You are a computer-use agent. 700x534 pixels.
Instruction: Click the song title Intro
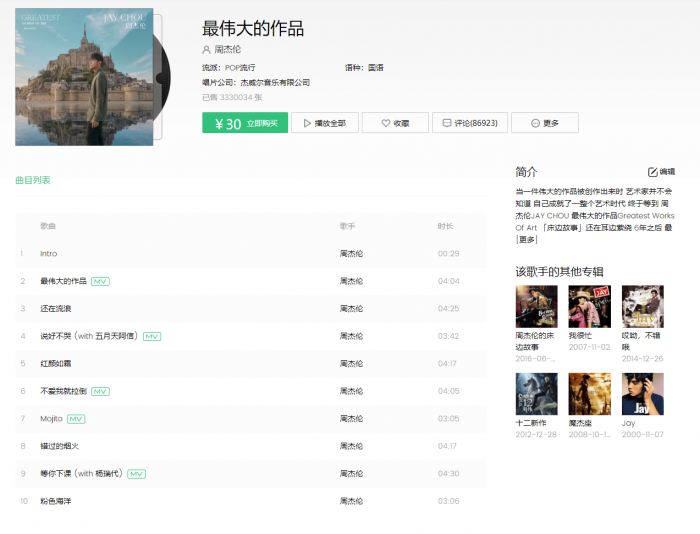tap(48, 254)
